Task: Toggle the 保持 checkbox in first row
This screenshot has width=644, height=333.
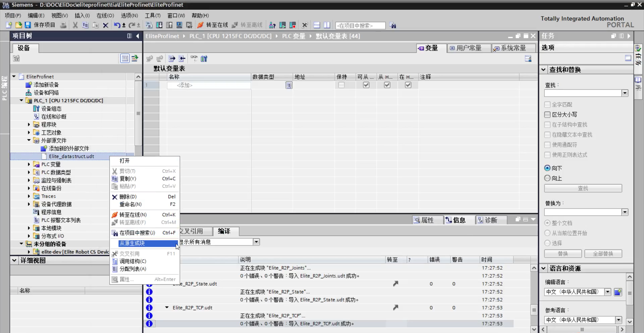Action: (x=341, y=85)
